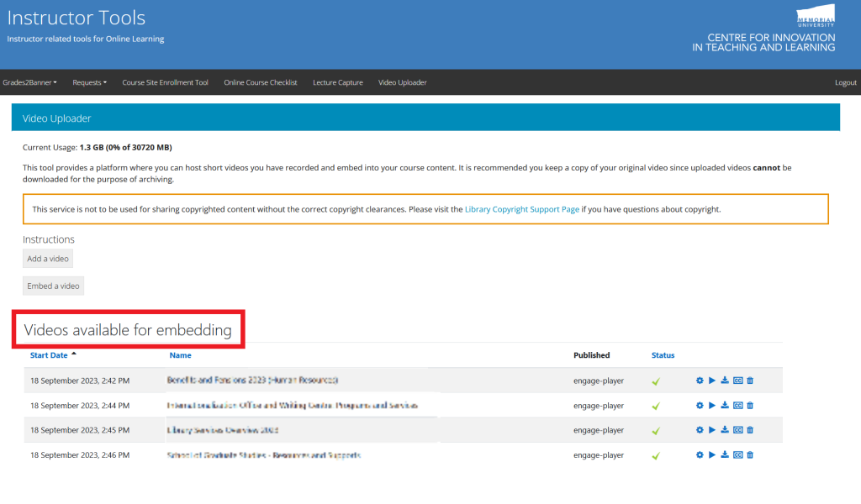
Task: Sort the table by Name column
Action: point(180,355)
